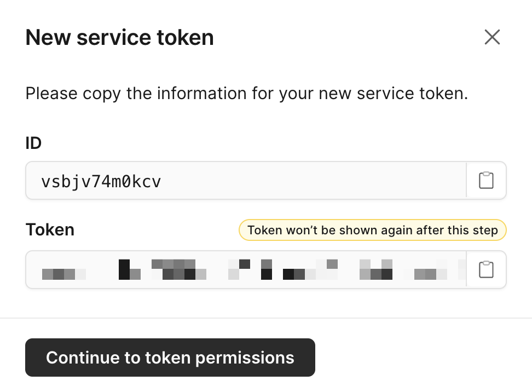532x392 pixels.
Task: Click the ID label above the first field
Action: pos(33,143)
